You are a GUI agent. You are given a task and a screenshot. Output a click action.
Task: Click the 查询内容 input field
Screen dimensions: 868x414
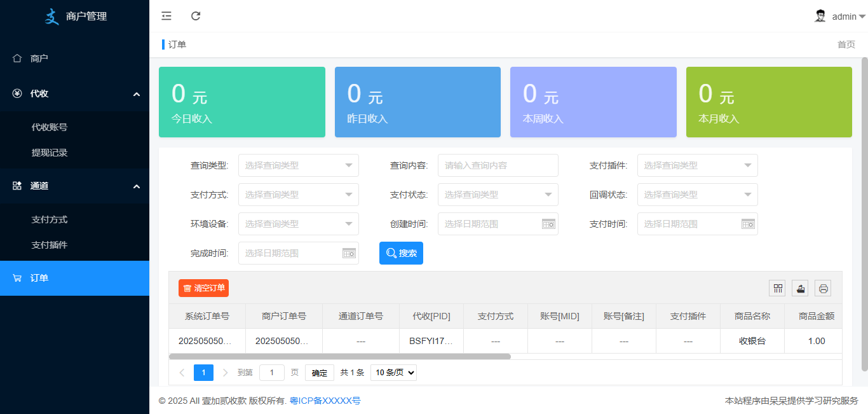point(498,165)
